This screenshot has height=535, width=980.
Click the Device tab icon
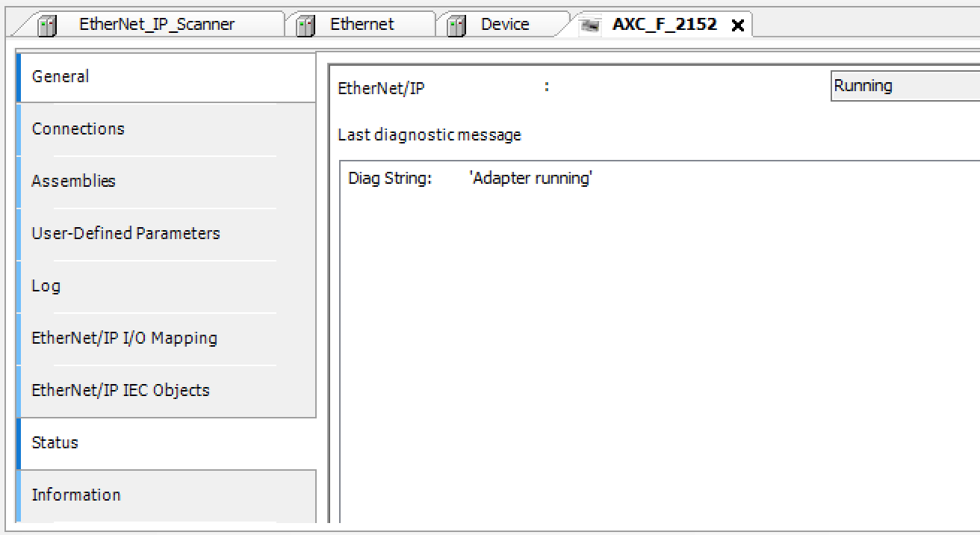[x=456, y=25]
